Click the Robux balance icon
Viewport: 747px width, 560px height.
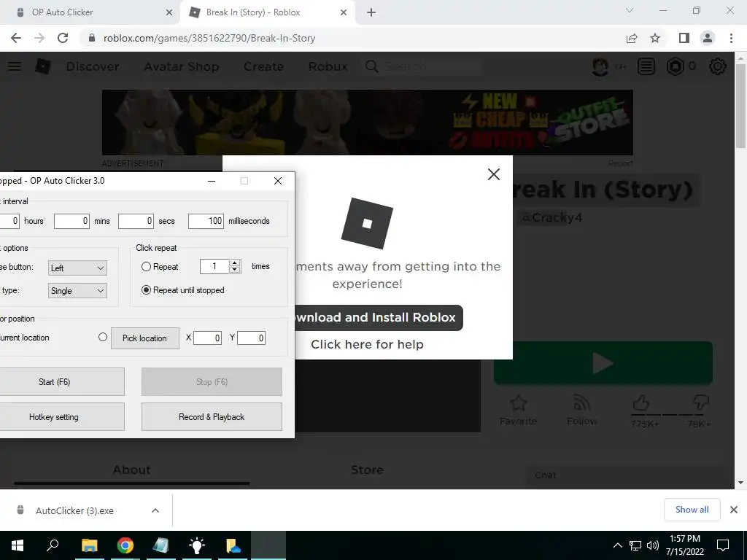tap(676, 66)
